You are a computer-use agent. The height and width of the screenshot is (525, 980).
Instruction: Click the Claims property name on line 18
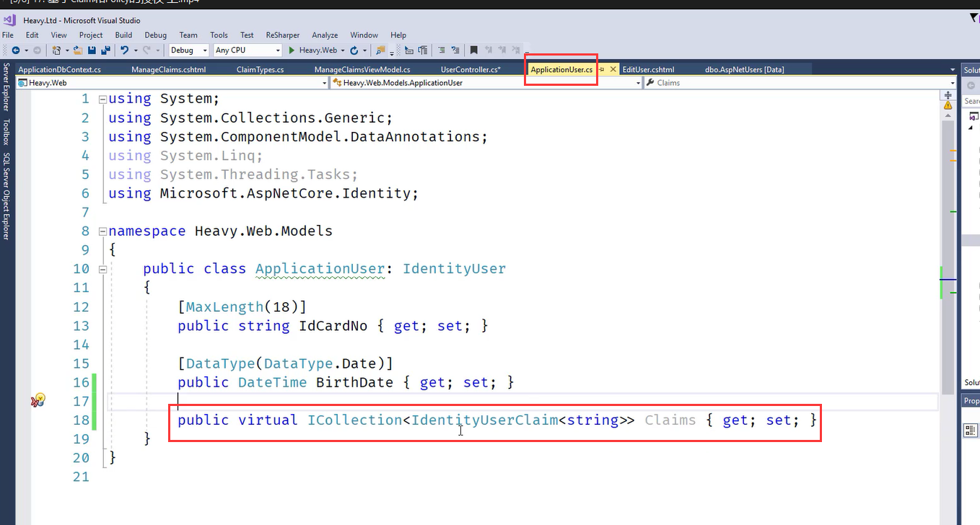point(670,420)
